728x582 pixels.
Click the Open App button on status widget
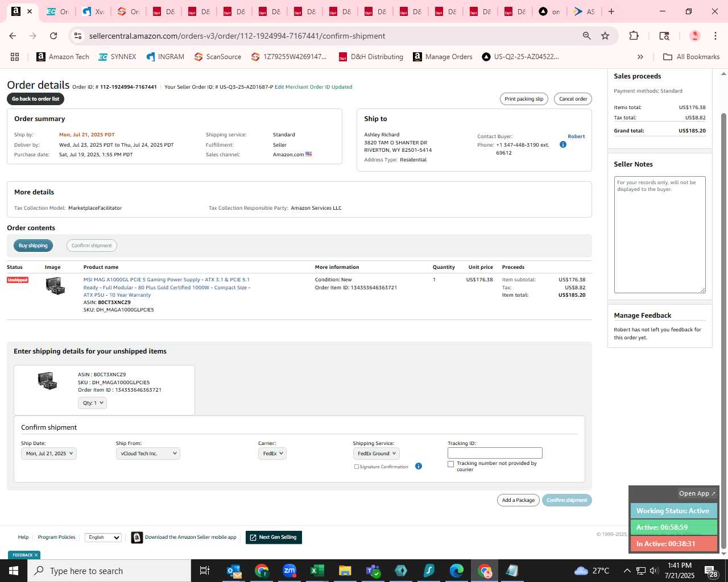[x=697, y=493]
